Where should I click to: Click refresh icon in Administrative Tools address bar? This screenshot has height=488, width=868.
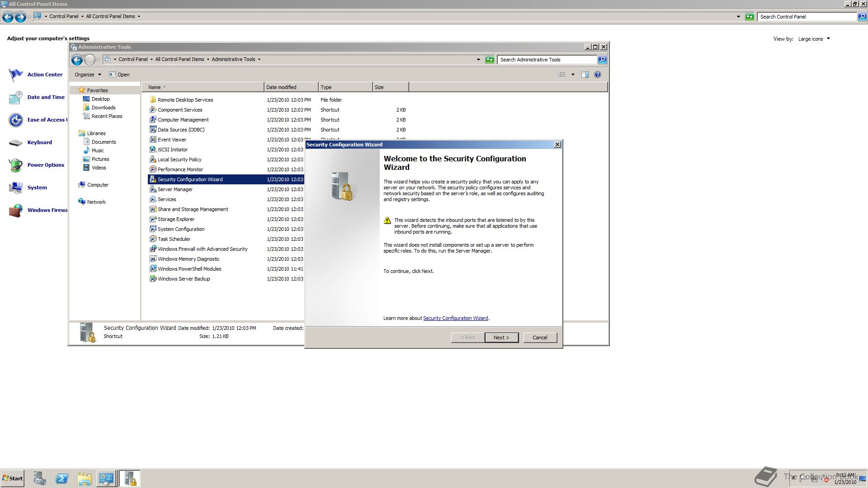(490, 60)
